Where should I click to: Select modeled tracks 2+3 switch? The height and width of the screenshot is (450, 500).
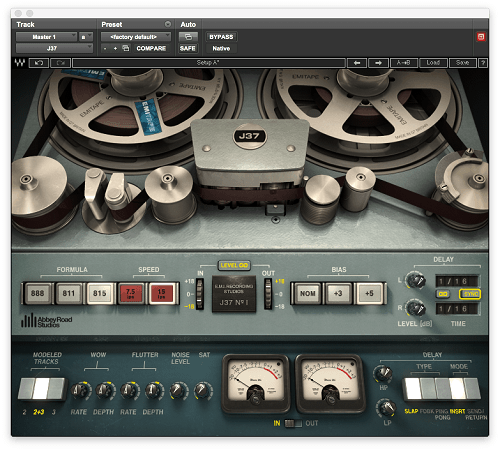41,389
